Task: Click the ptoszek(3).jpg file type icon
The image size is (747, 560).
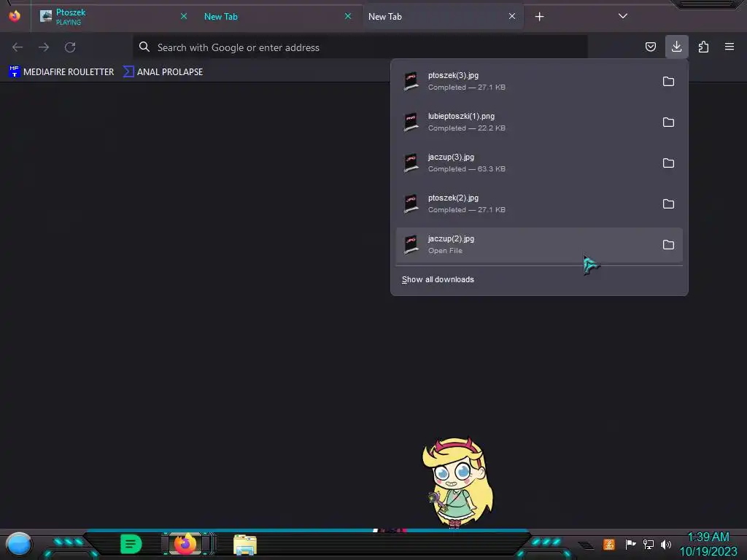Action: (x=411, y=82)
